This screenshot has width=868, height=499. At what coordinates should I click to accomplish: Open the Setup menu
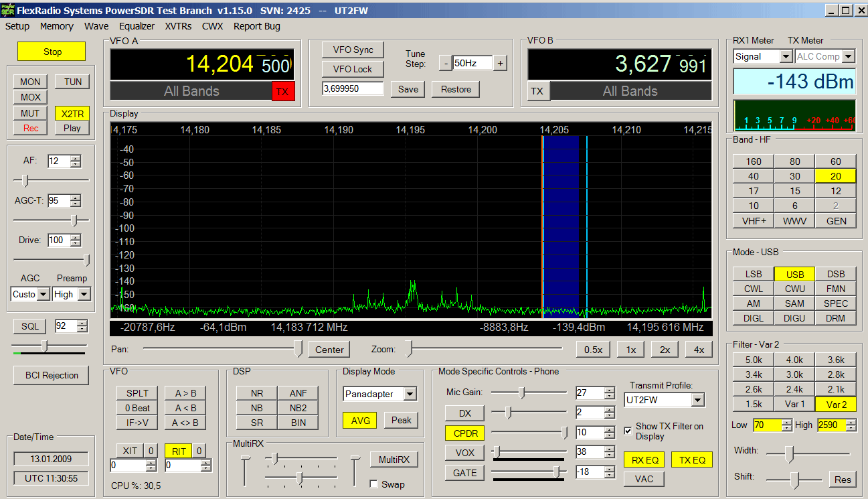tap(17, 26)
